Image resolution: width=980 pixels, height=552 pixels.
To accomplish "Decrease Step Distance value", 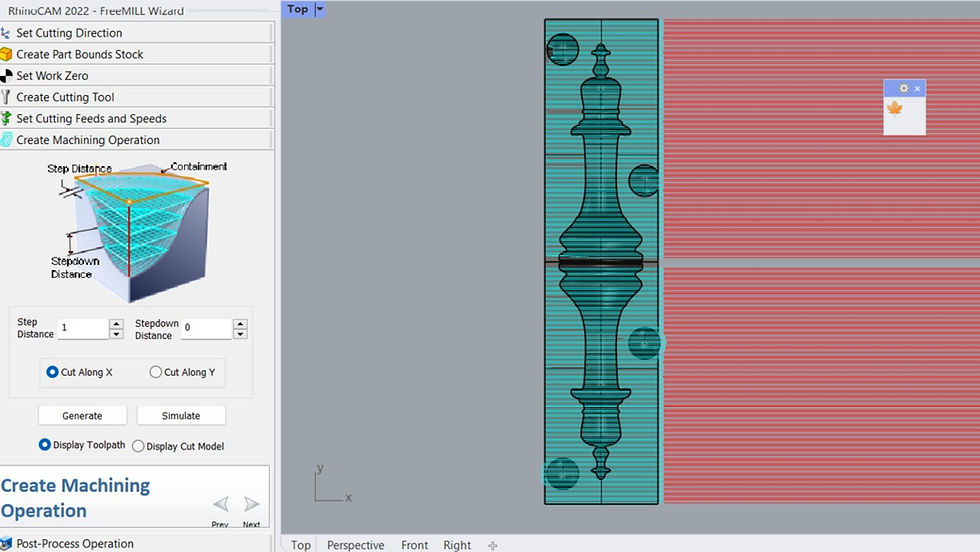I will (x=116, y=334).
